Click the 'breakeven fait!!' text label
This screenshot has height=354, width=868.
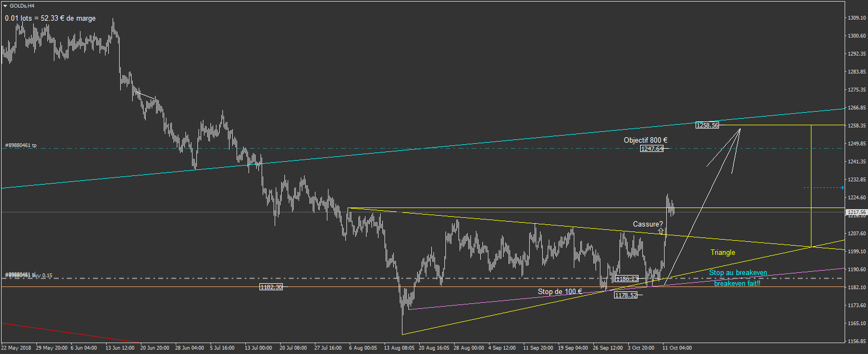(x=737, y=284)
